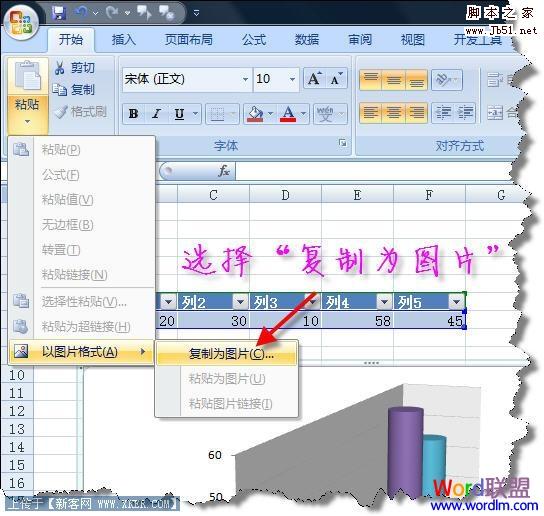544x516 pixels.
Task: Open the fill color dropdown arrow
Action: 270,113
